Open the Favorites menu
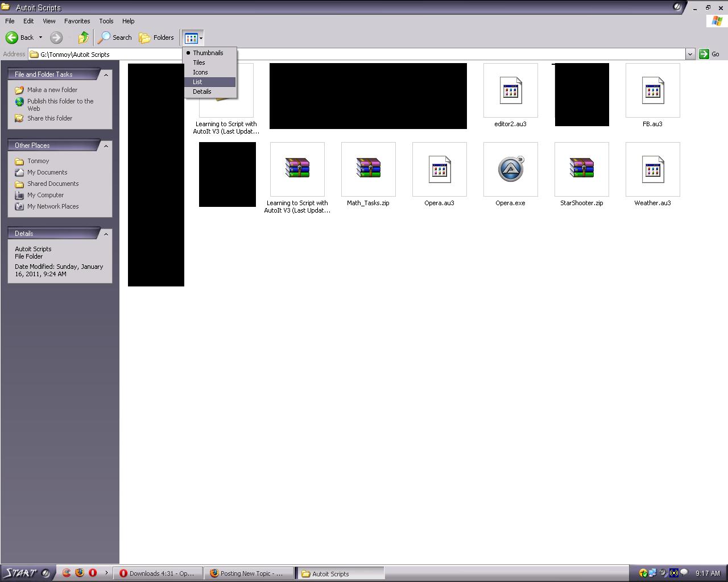728x582 pixels. [77, 21]
